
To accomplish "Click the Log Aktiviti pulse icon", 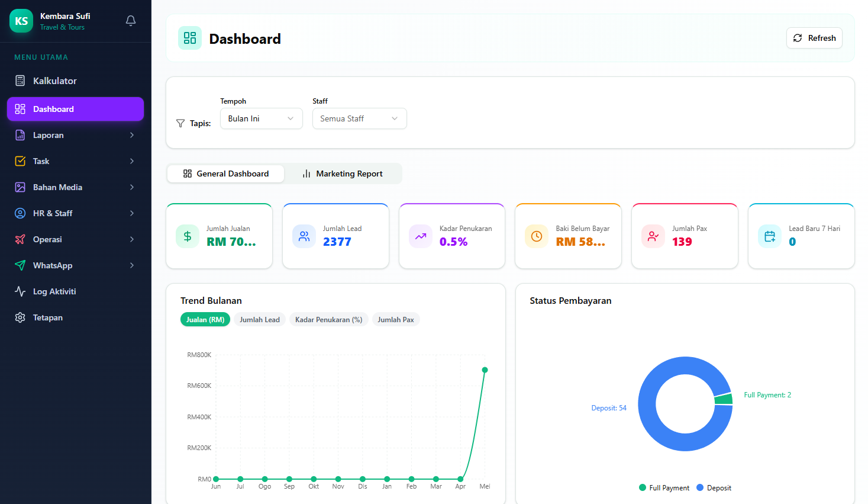I will [20, 291].
